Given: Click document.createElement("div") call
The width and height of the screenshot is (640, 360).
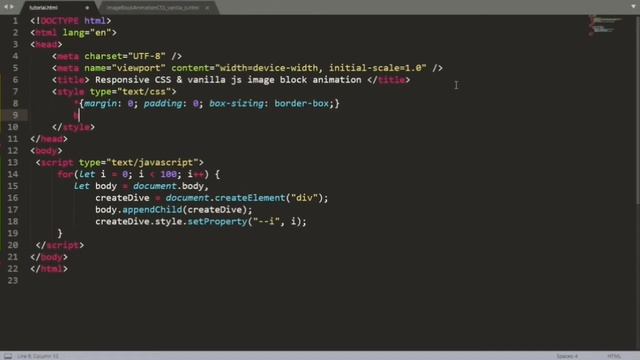Looking at the screenshot, I should (244, 198).
